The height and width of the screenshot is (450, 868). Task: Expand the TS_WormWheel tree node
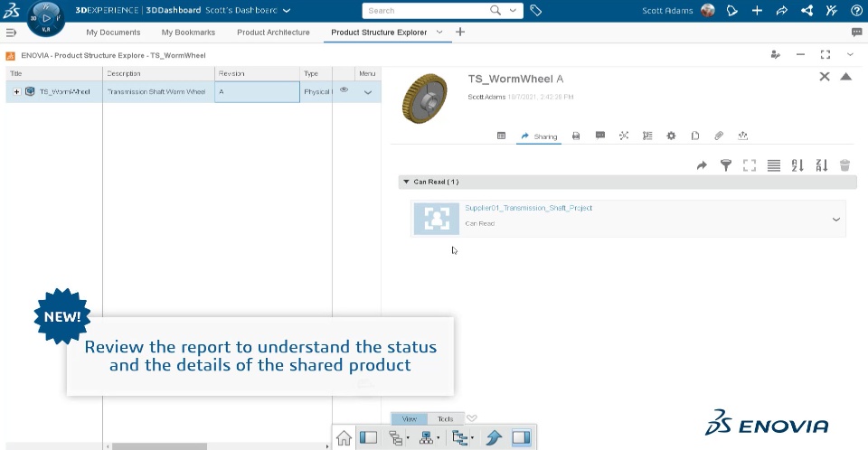coord(16,92)
